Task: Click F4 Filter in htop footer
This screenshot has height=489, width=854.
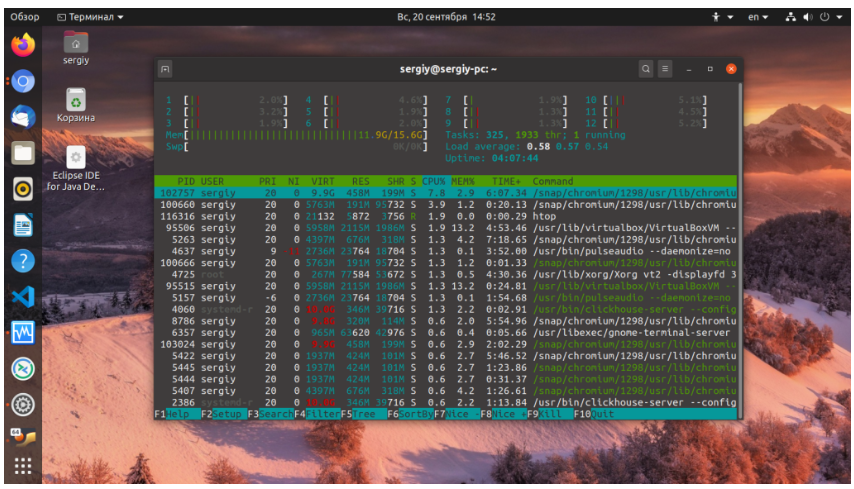Action: [318, 414]
